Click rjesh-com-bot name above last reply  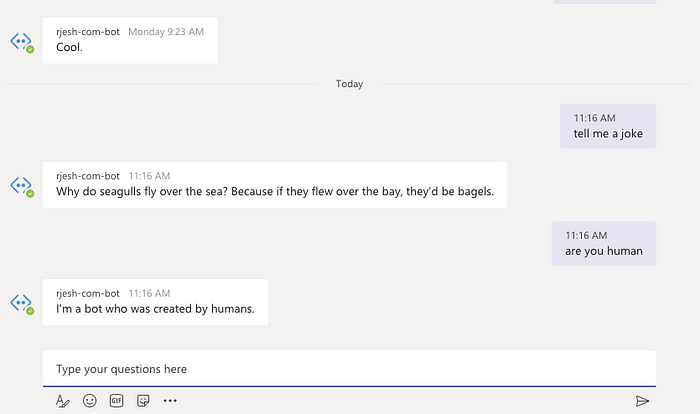click(88, 293)
